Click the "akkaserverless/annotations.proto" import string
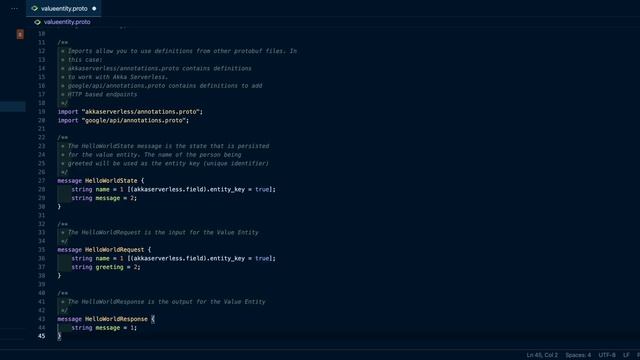Viewport: 640px width, 360px height. pyautogui.click(x=140, y=112)
